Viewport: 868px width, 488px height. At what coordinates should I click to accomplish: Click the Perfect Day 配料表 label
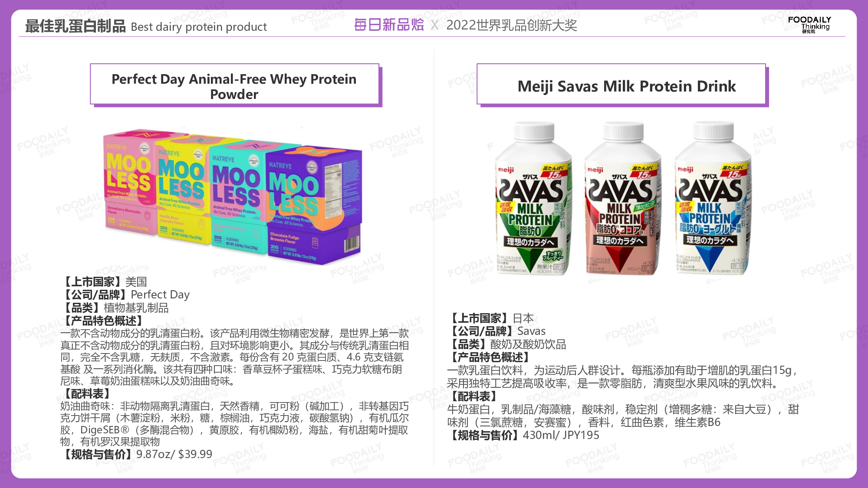[87, 393]
